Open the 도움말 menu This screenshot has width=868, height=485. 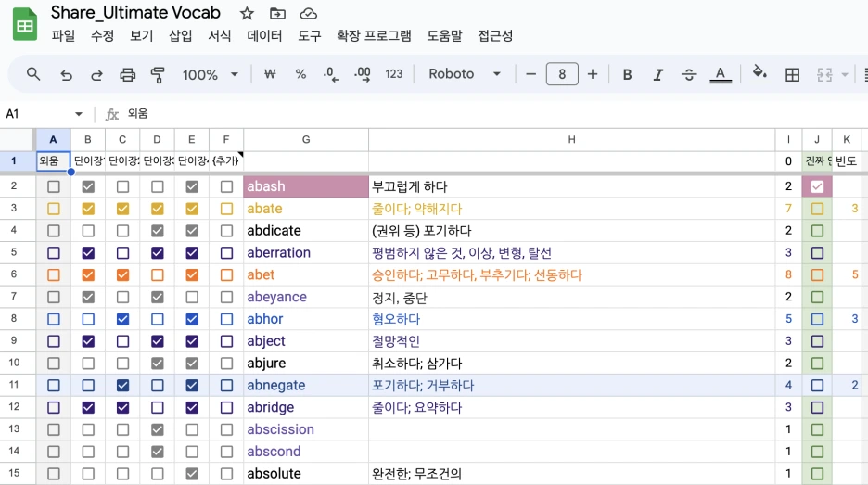point(444,36)
